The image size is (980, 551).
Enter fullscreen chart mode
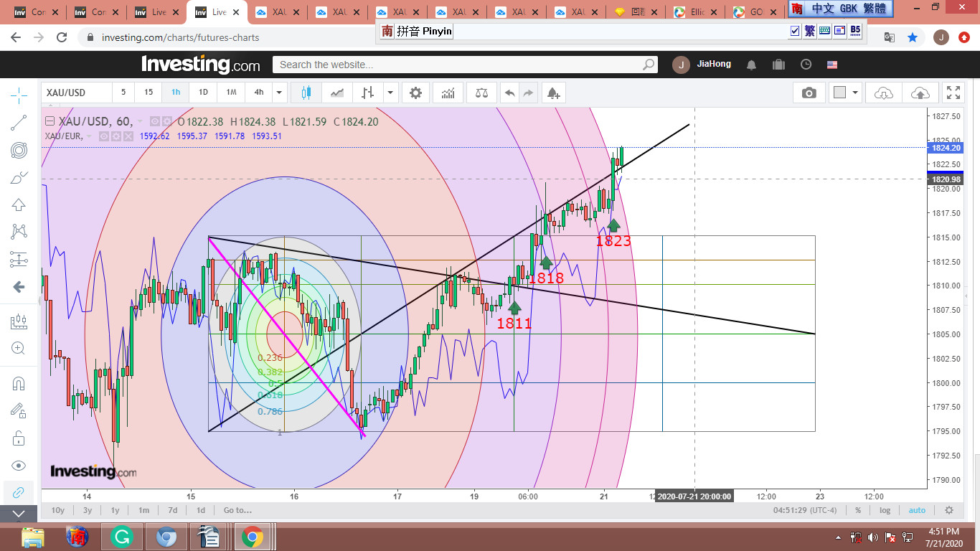(953, 93)
